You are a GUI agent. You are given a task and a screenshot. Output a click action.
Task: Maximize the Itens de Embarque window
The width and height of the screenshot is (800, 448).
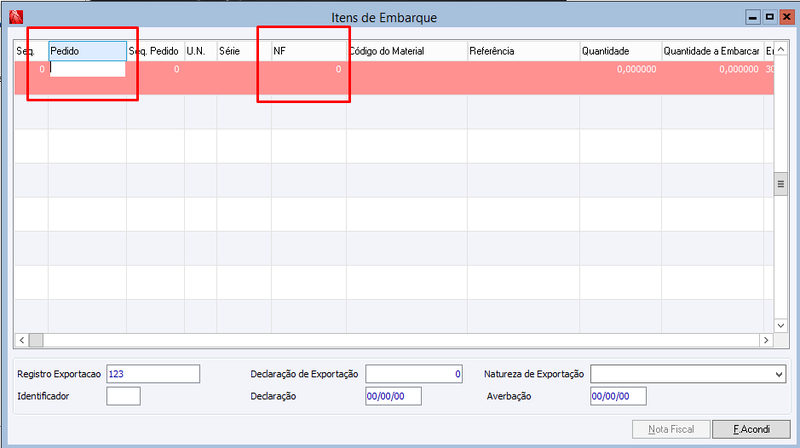coord(770,17)
